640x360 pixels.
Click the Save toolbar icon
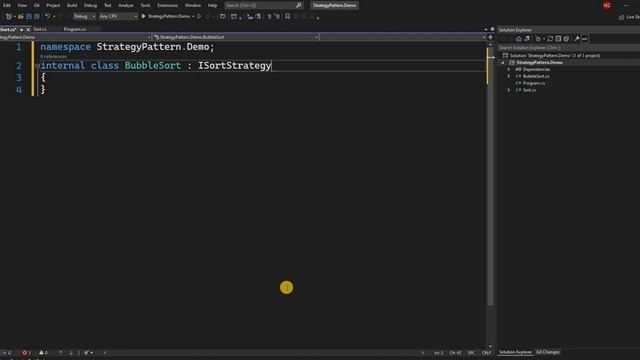click(x=29, y=16)
